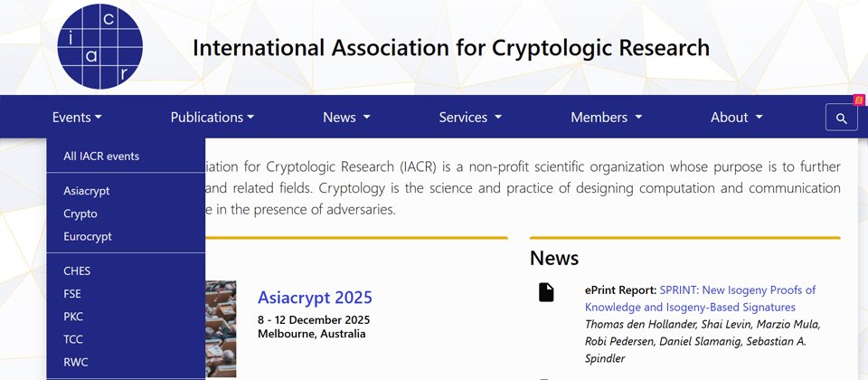Choose Asiacrypt from the Events menu
Screen dimensions: 868x380
87,191
